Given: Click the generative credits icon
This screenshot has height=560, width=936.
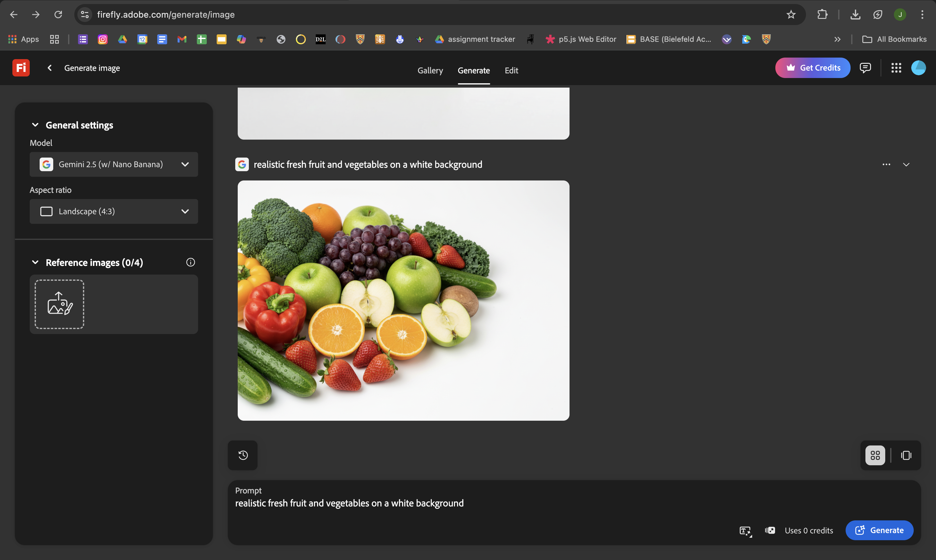Looking at the screenshot, I should click(770, 530).
